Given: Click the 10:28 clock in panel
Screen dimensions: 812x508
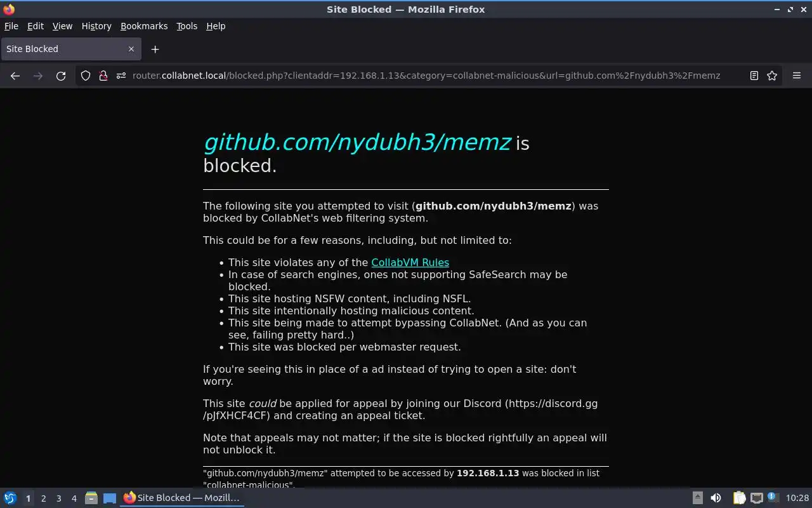Looking at the screenshot, I should (797, 498).
